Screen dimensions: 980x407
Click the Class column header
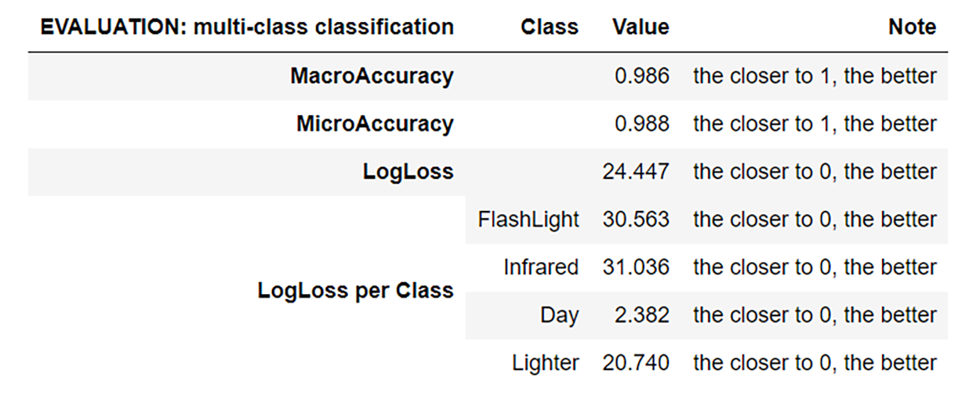[549, 27]
